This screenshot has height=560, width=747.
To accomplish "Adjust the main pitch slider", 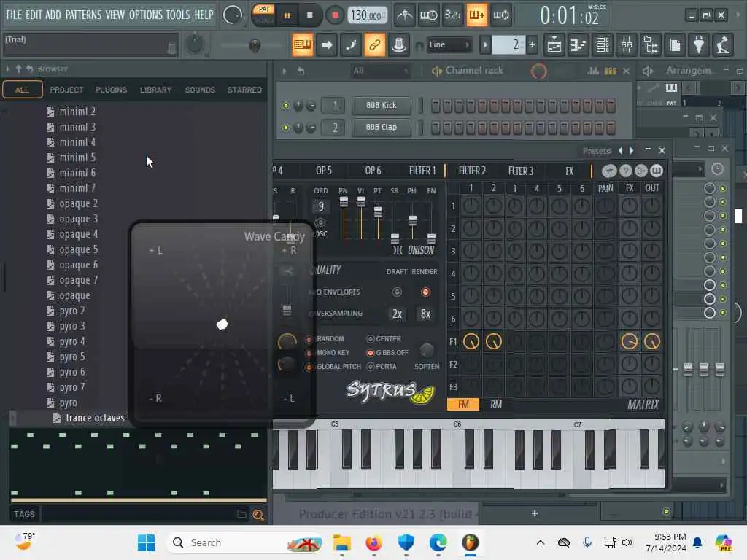I will 255,45.
